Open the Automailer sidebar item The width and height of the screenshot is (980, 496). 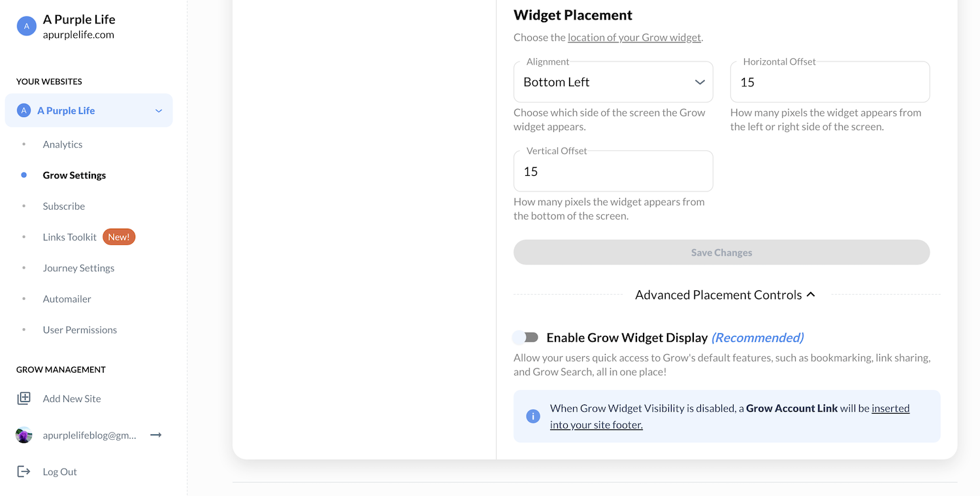click(67, 299)
